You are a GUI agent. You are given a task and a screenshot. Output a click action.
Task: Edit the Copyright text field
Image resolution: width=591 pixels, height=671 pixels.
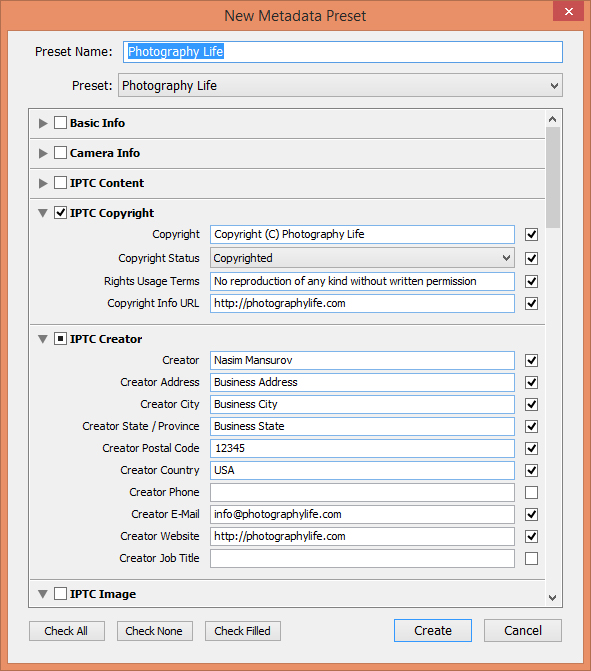point(362,235)
